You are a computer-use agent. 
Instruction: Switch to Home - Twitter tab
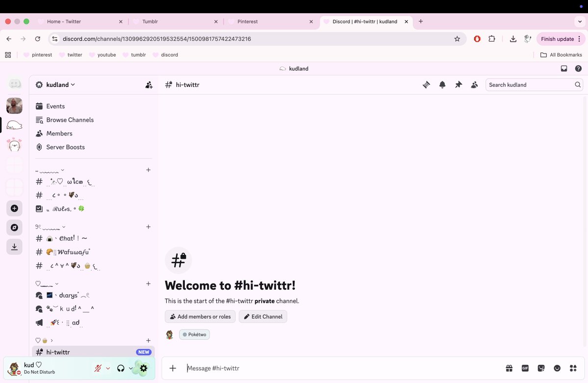click(80, 22)
